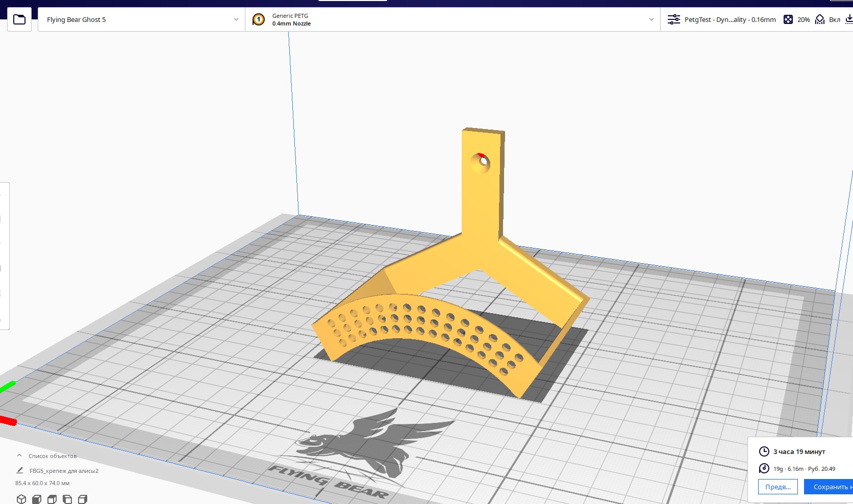Click the build plate adhesion icon
This screenshot has height=504, width=853.
click(x=848, y=19)
